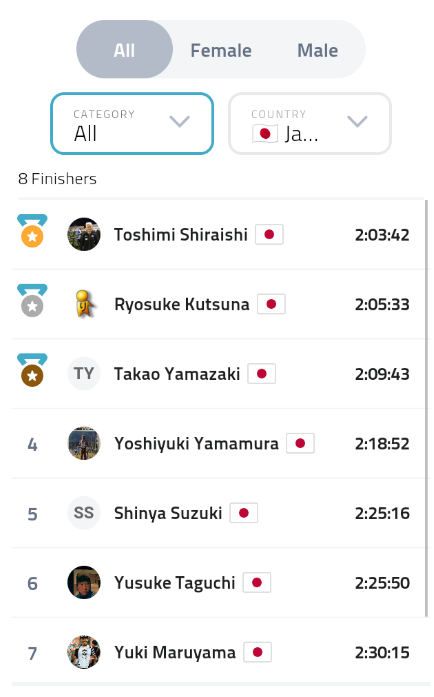Switch filter to Male

click(x=317, y=50)
